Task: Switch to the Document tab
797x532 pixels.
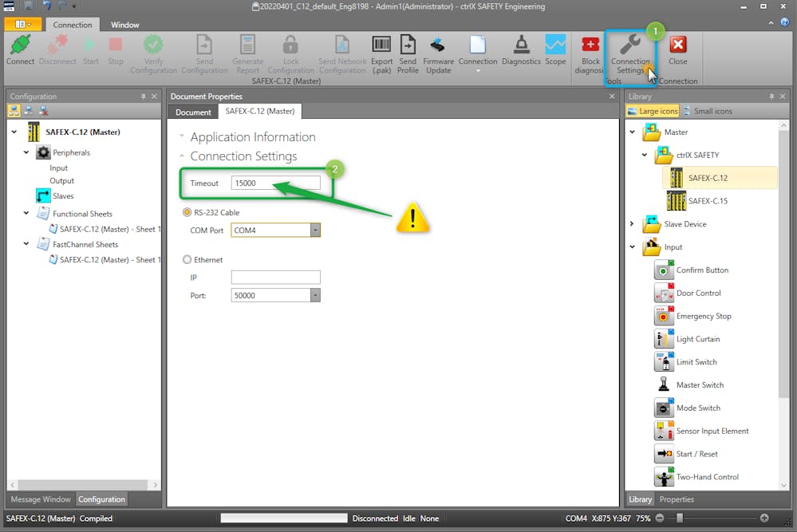Action: point(193,112)
